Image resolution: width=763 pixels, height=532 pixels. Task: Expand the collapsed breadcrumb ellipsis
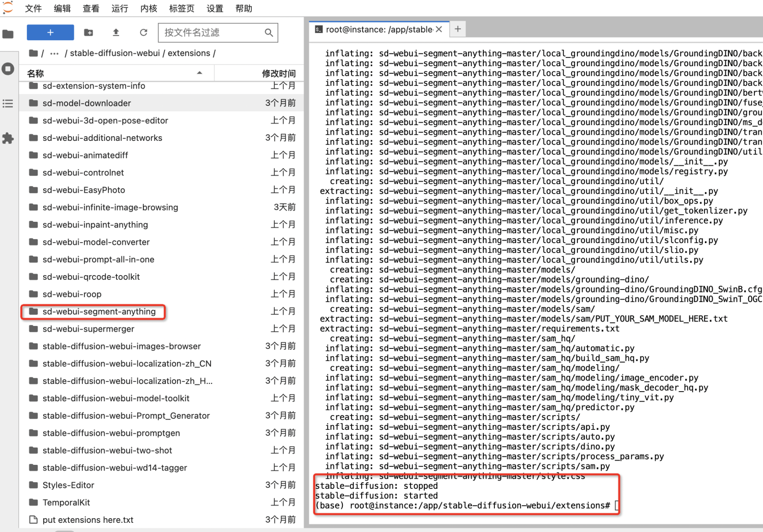[54, 53]
